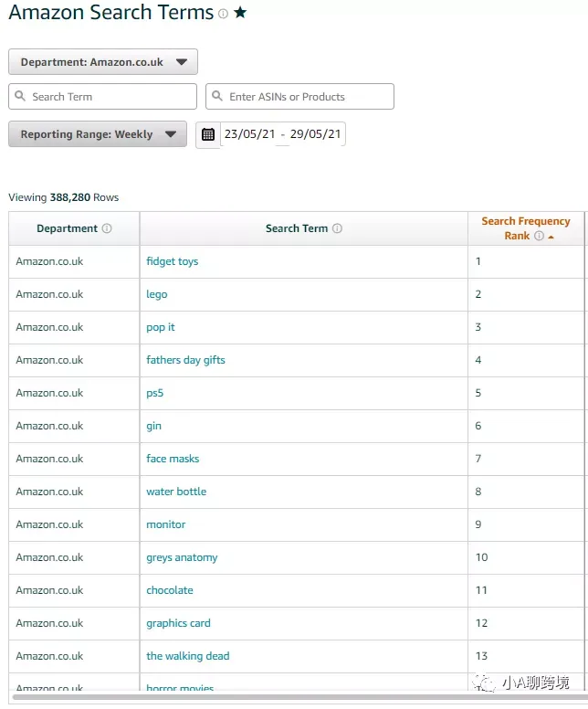
Task: Select Amazon.co.uk cell in lego row
Action: (74, 294)
